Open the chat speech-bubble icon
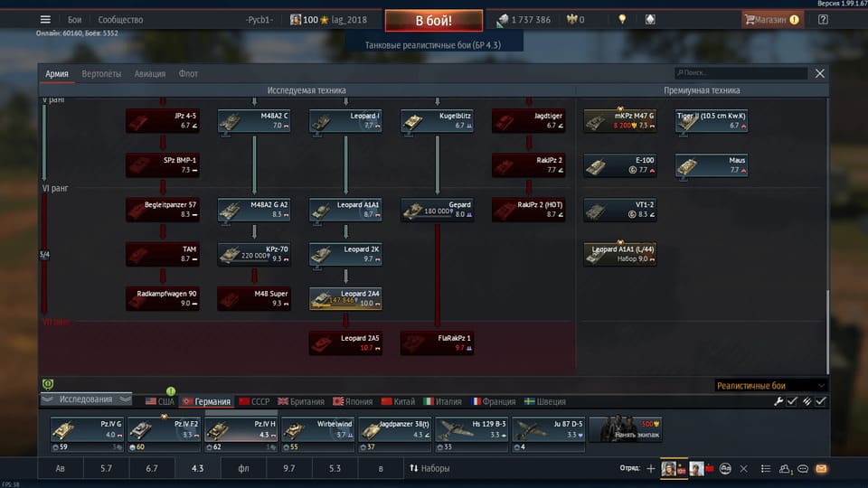The width and height of the screenshot is (868, 488). pos(803,469)
